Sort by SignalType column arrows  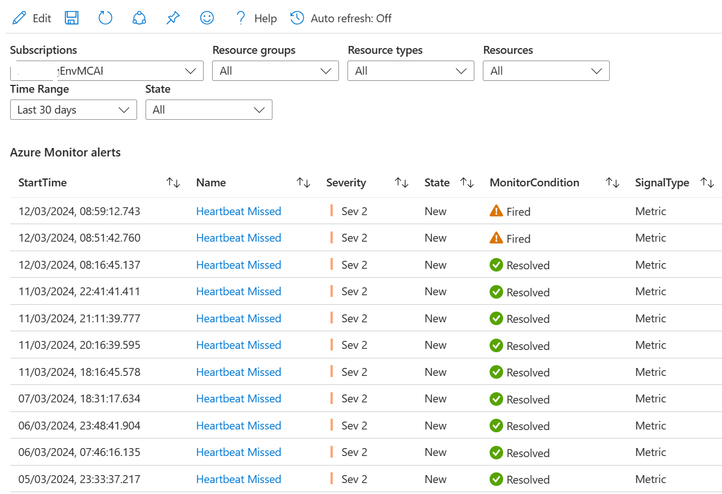pos(707,183)
